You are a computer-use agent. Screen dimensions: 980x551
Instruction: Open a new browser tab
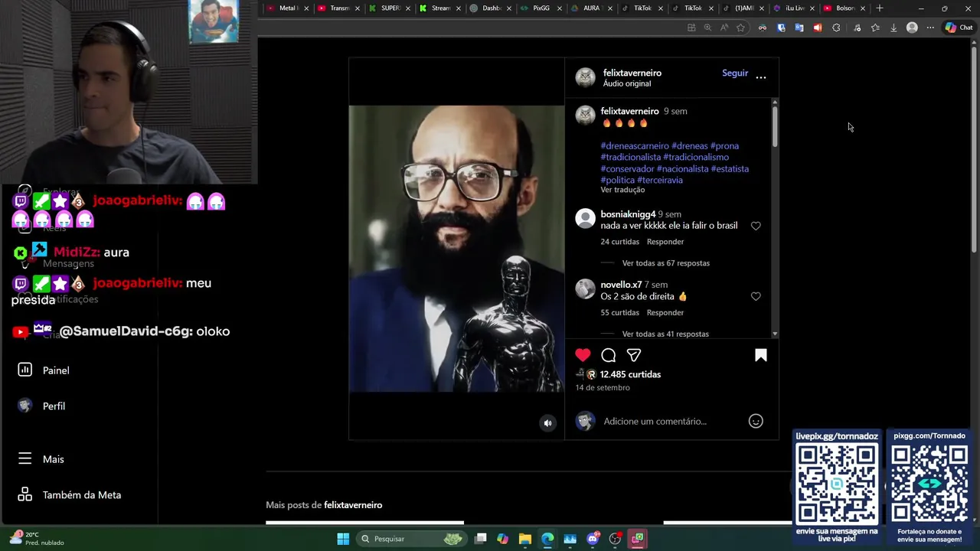tap(880, 8)
